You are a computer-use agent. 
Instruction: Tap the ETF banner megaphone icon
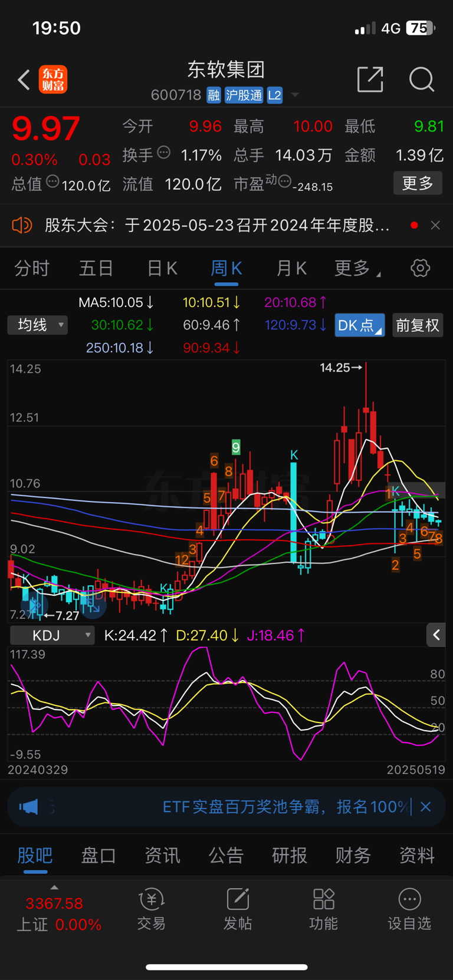coord(28,807)
